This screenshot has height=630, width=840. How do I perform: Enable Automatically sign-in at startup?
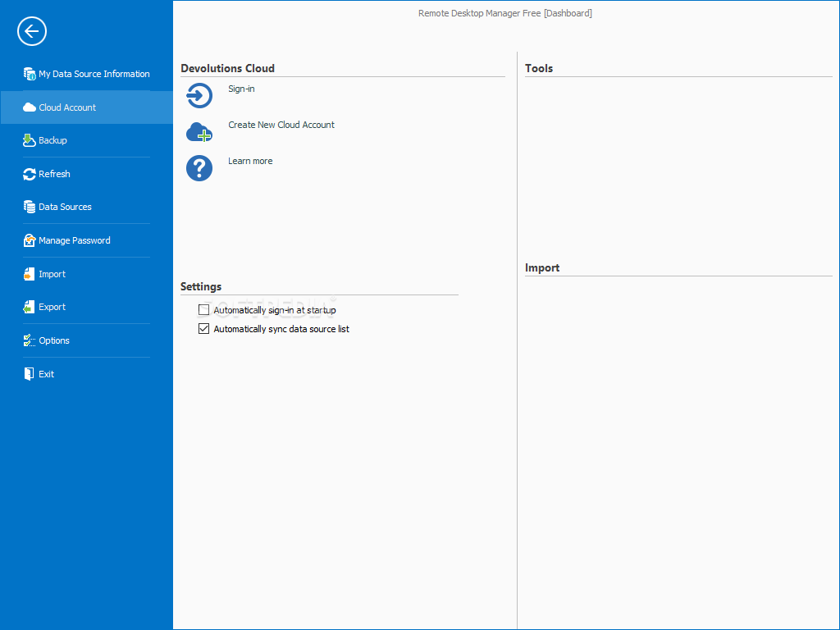tap(203, 309)
